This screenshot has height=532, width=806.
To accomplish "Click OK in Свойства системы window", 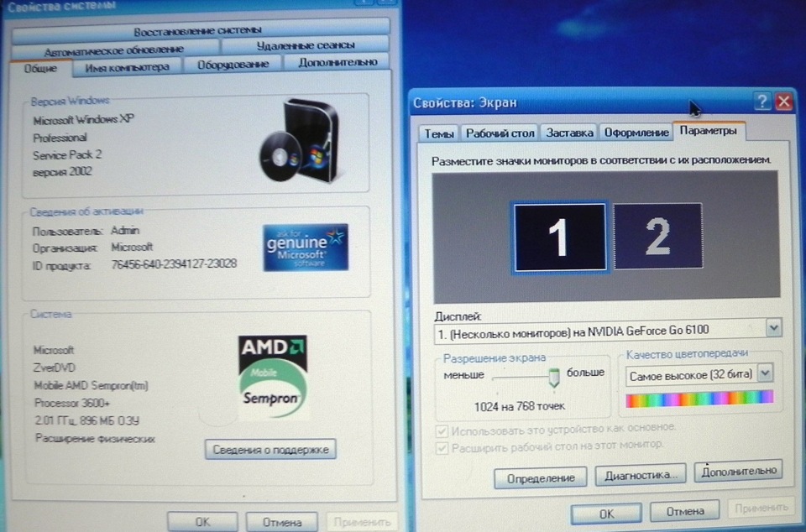I will coord(202,522).
